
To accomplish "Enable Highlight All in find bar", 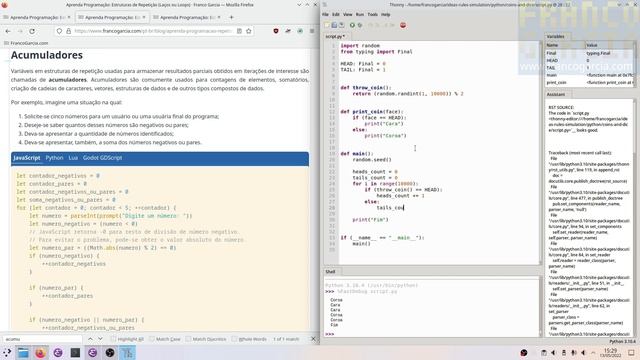I will (127, 339).
